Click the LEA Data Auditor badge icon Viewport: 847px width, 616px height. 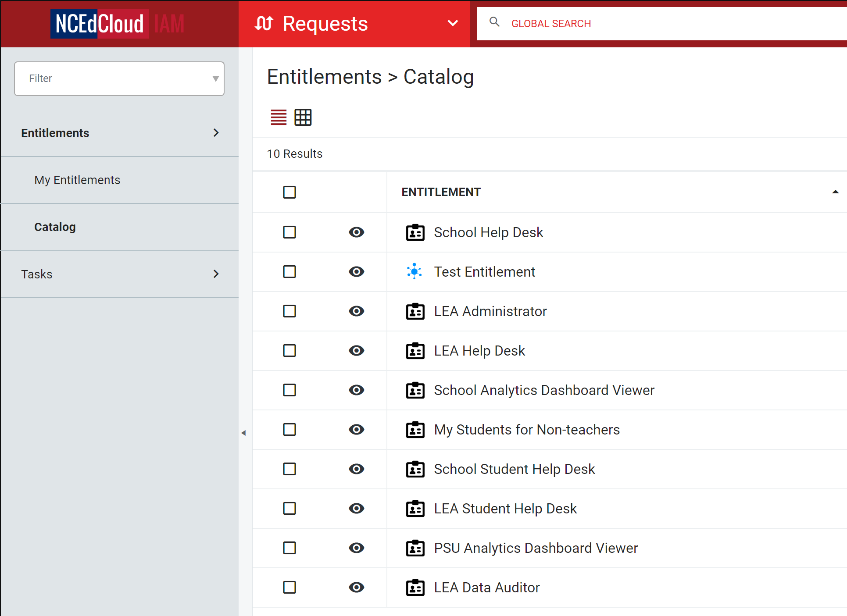tap(415, 588)
